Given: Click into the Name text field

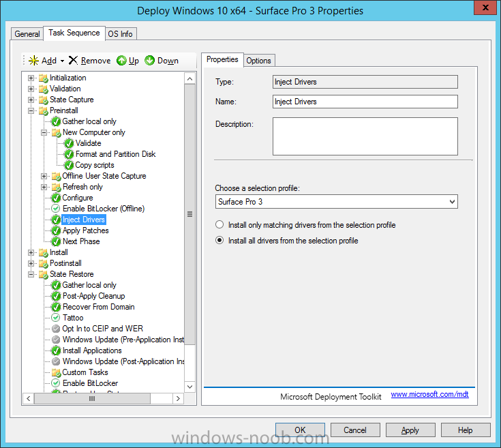Looking at the screenshot, I should (x=365, y=102).
